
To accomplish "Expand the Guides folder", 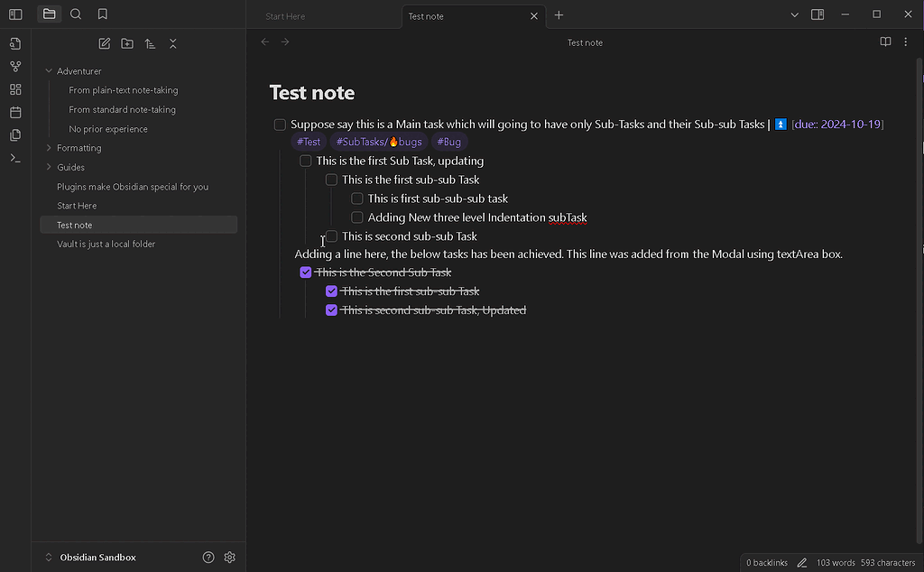I will pos(47,167).
